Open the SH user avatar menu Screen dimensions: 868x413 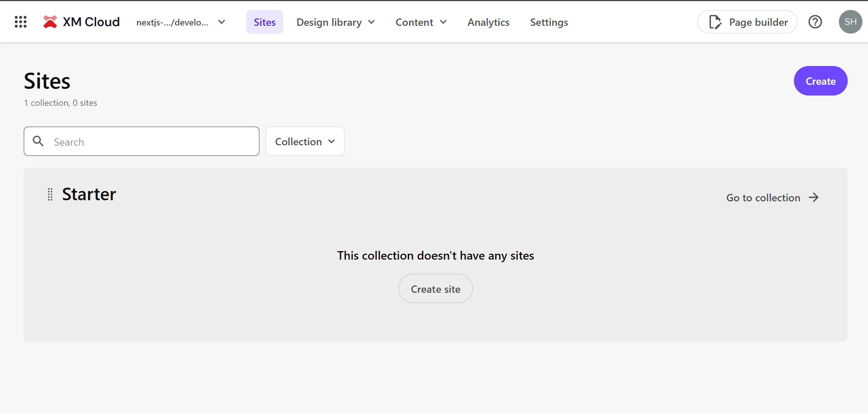(850, 22)
